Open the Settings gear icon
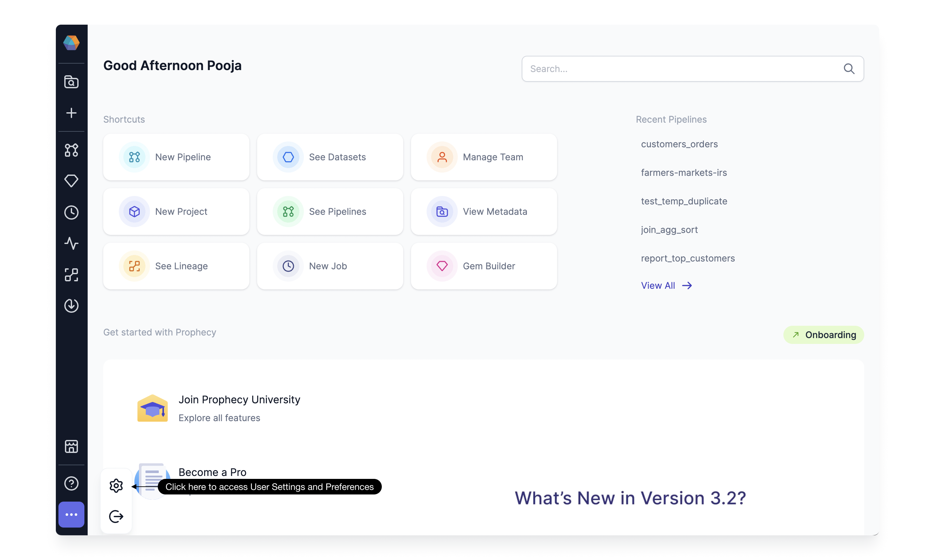The image size is (935, 560). click(115, 485)
